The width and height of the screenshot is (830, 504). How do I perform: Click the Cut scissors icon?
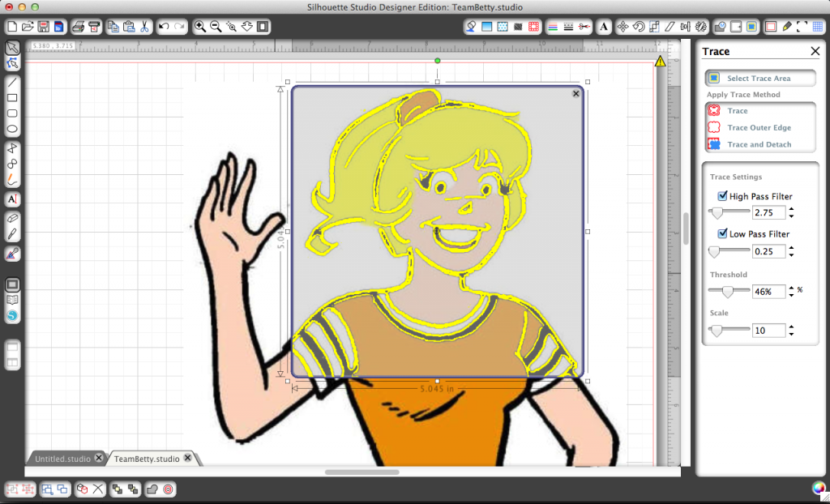[x=144, y=27]
